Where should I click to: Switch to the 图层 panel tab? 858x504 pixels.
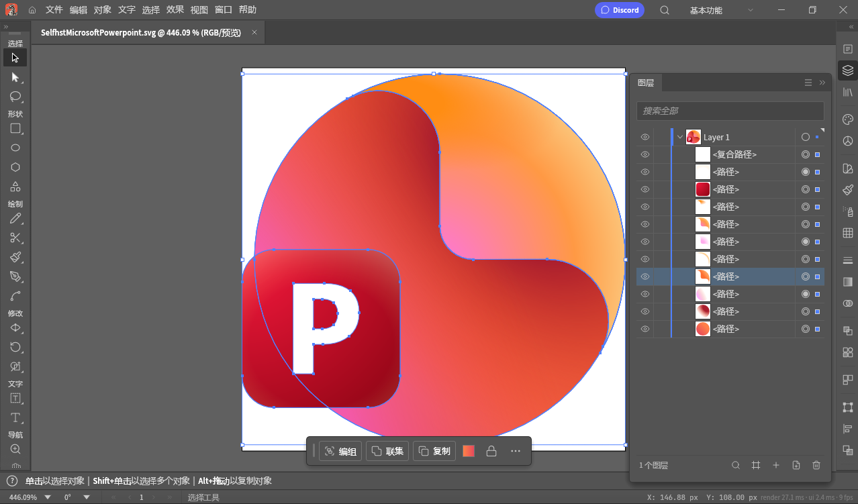(x=646, y=83)
